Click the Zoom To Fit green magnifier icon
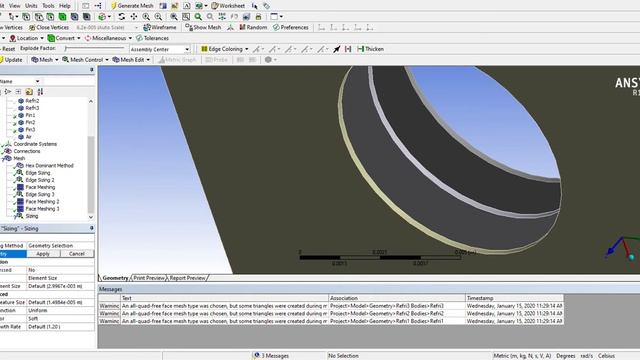640x360 pixels. (x=198, y=17)
